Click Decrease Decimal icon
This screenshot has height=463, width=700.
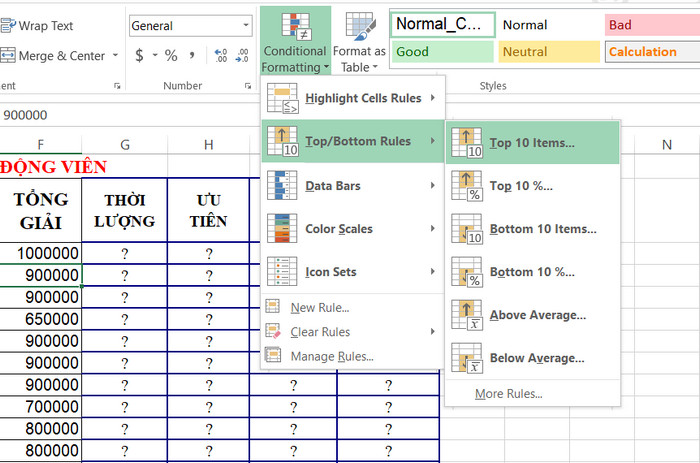(x=242, y=55)
